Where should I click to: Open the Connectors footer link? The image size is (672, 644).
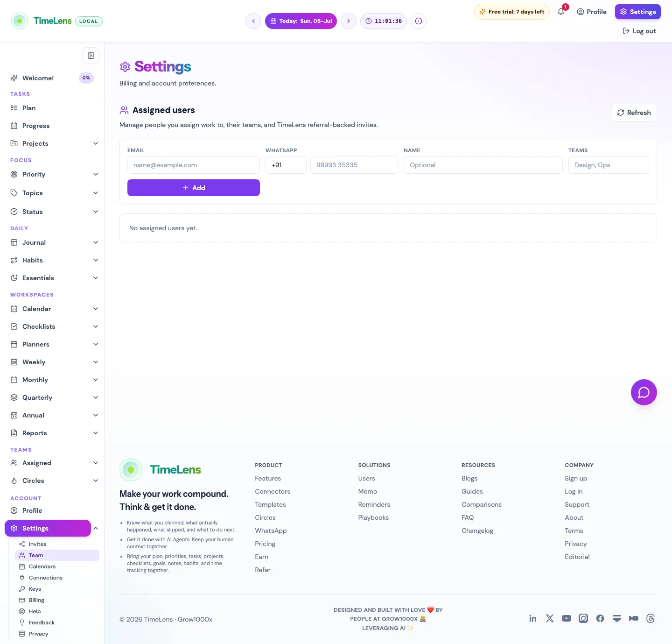273,491
